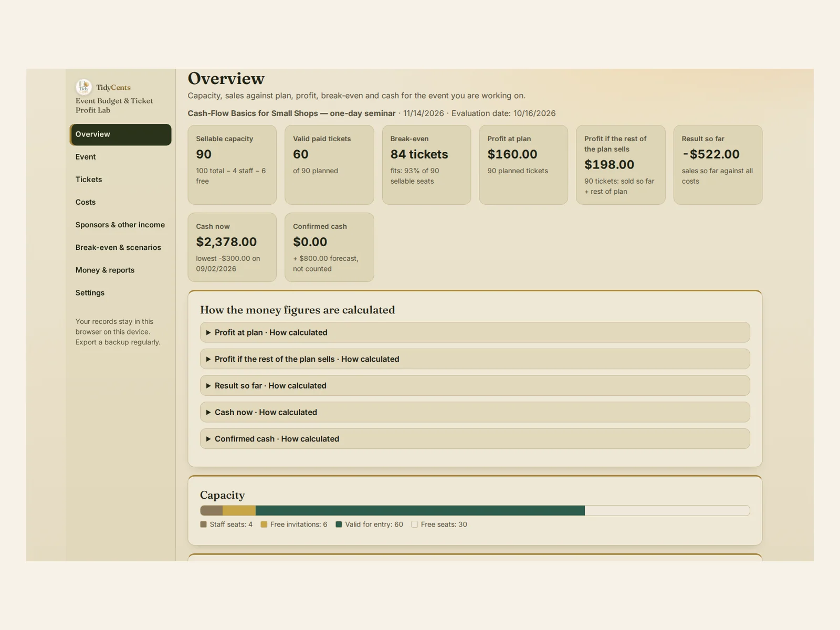The width and height of the screenshot is (840, 630).
Task: Navigate to Sponsors & other income
Action: coord(120,225)
